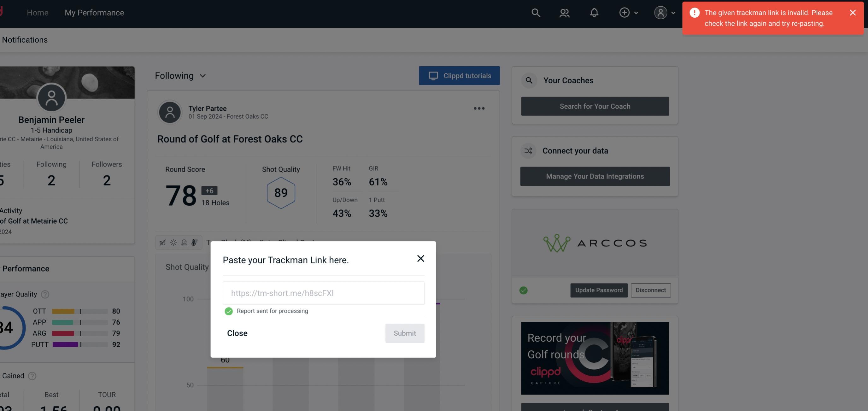Viewport: 868px width, 411px height.
Task: Click the user profile icon in the top right
Action: (x=659, y=12)
